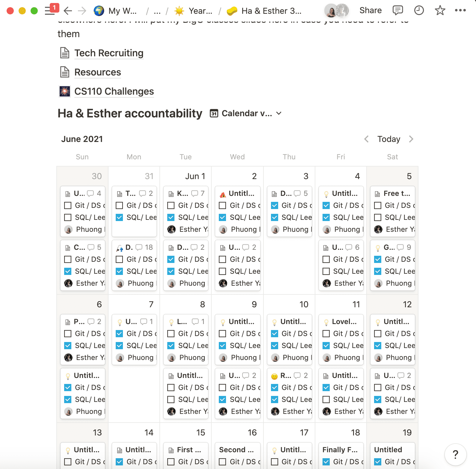
Task: Open the Tech Recruiting page link
Action: 109,53
